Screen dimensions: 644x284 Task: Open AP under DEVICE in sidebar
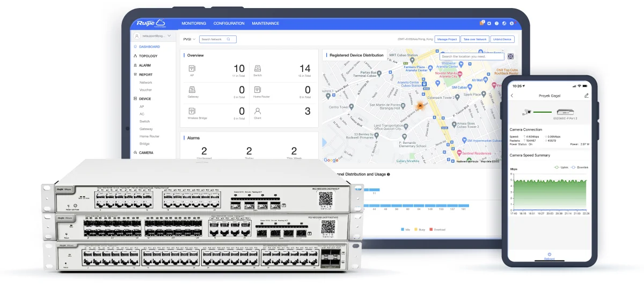click(x=142, y=106)
